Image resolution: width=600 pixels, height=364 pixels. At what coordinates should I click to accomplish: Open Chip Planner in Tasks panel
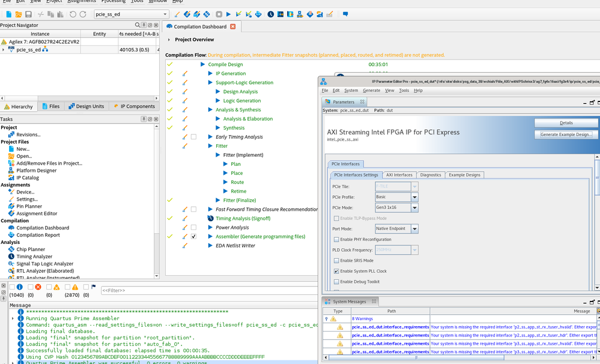click(30, 249)
